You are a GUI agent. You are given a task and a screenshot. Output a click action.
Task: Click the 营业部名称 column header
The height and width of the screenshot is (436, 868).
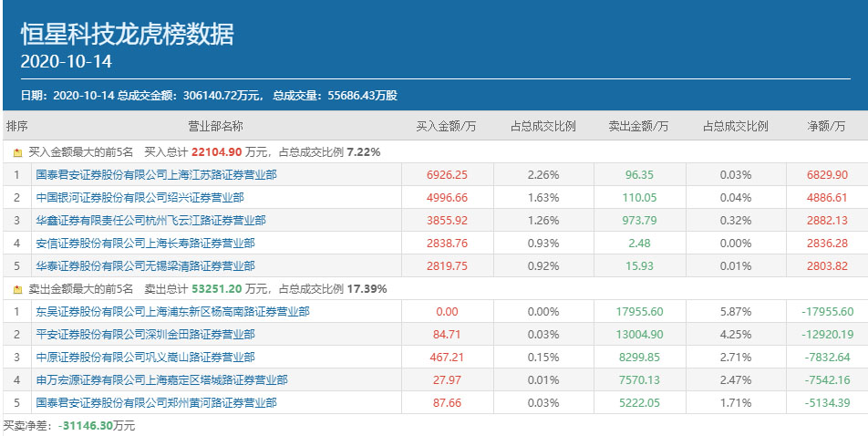215,126
